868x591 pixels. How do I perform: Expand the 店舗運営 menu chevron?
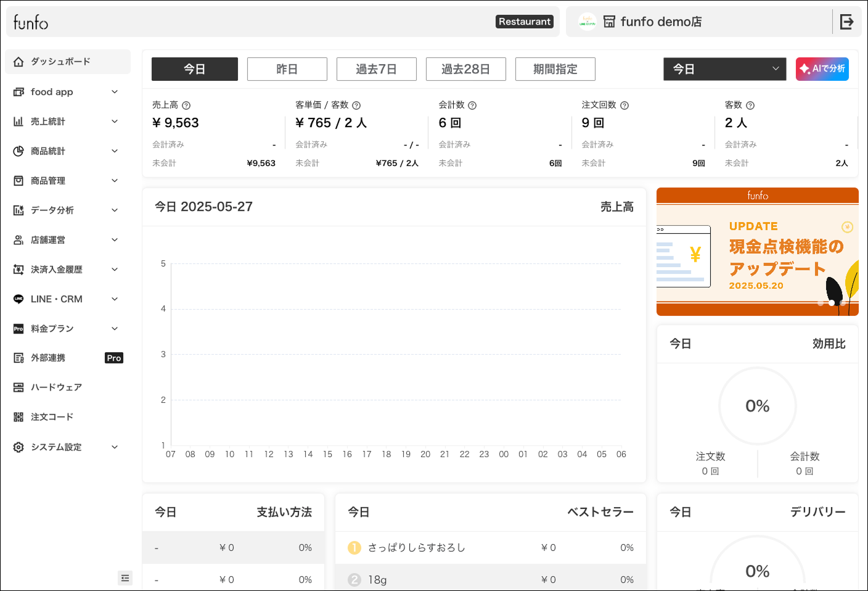pyautogui.click(x=115, y=240)
